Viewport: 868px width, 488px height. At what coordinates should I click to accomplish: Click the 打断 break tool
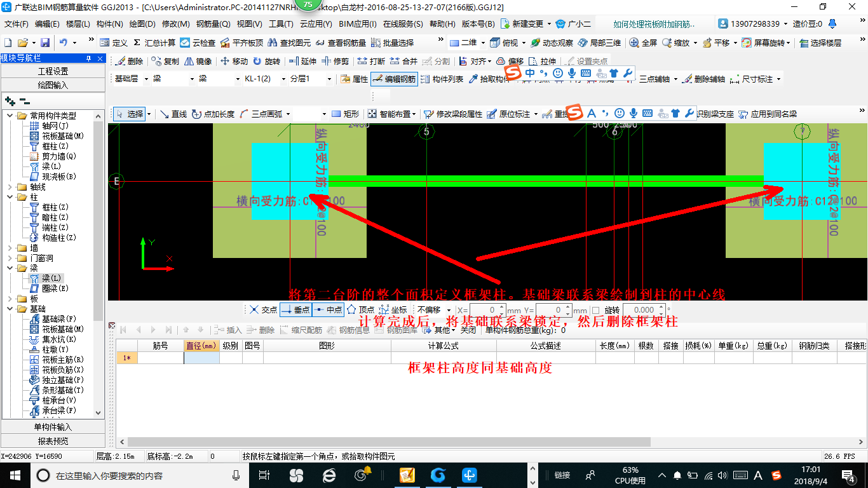(x=371, y=62)
